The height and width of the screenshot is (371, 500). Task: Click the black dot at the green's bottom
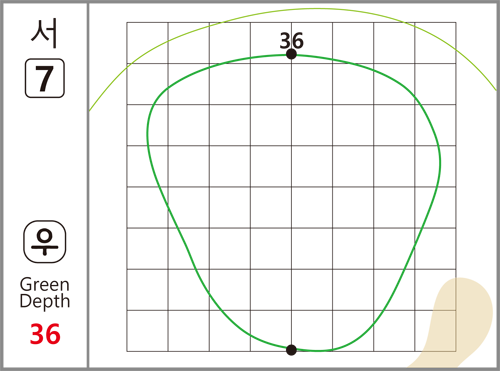[x=291, y=350]
